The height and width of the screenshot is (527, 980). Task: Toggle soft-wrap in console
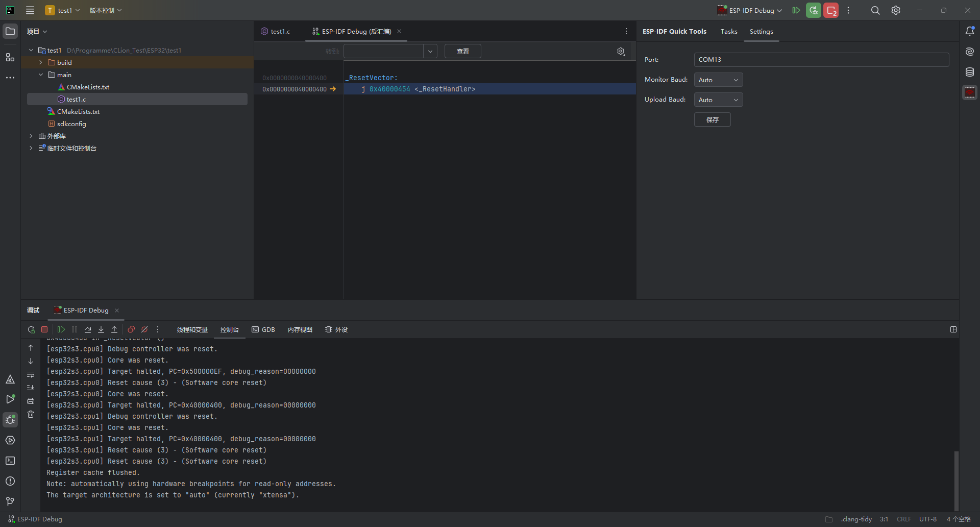(31, 374)
